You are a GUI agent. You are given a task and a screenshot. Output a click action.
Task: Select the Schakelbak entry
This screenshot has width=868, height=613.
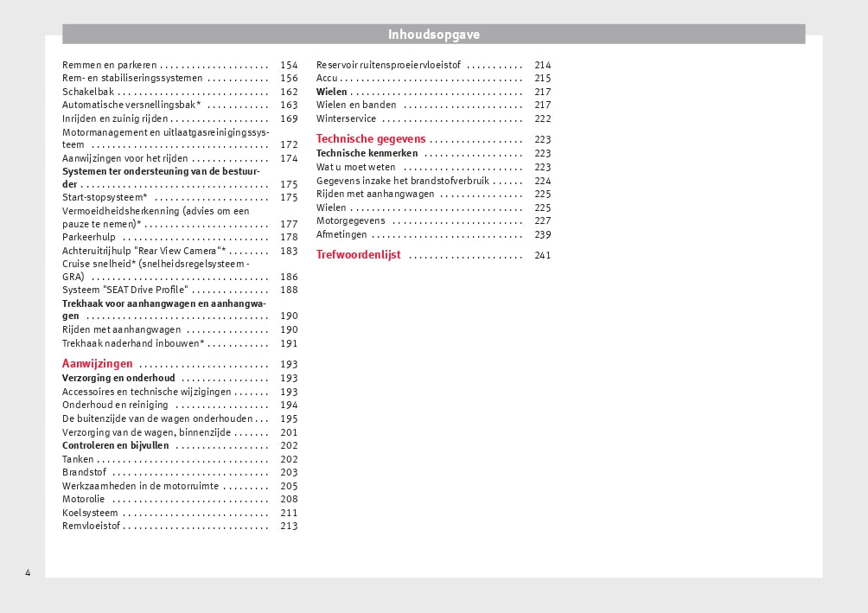[x=88, y=92]
